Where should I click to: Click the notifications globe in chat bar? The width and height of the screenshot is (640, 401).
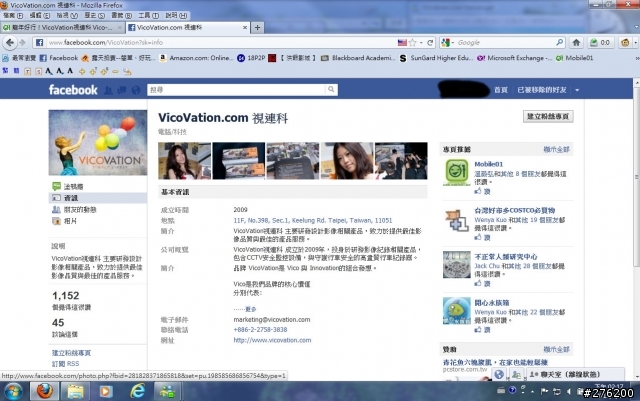(x=499, y=374)
